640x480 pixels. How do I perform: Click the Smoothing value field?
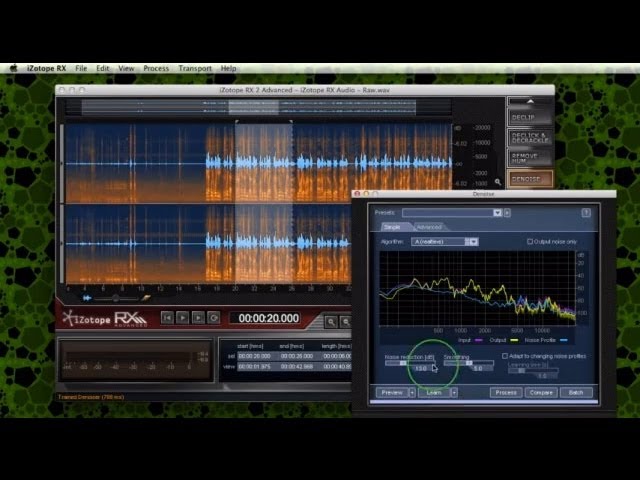pyautogui.click(x=478, y=369)
